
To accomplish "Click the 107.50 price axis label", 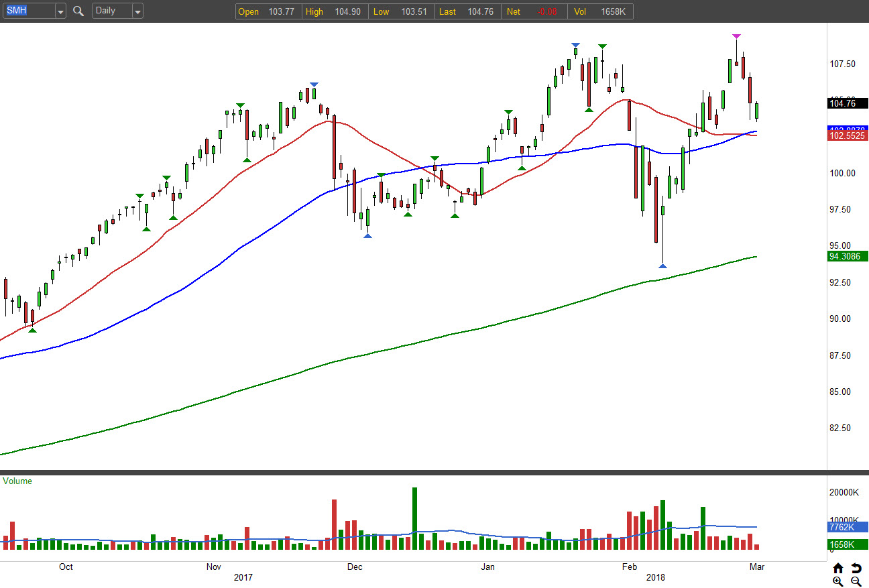I will (843, 64).
